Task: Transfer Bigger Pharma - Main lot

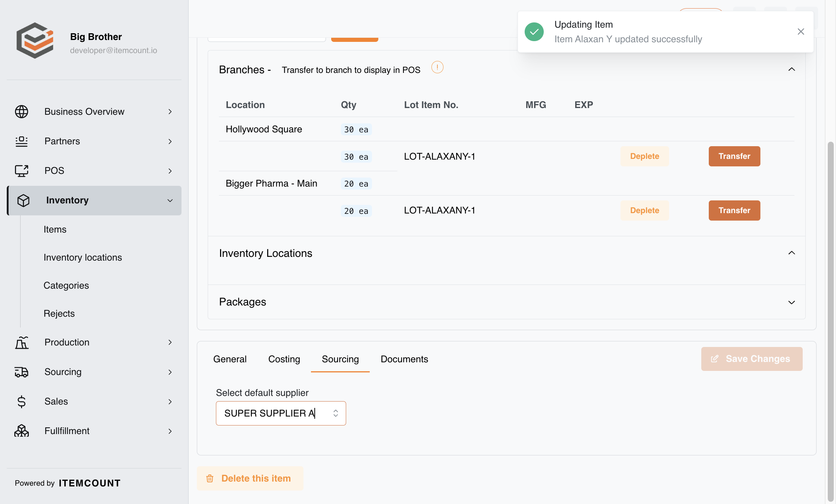Action: pos(734,210)
